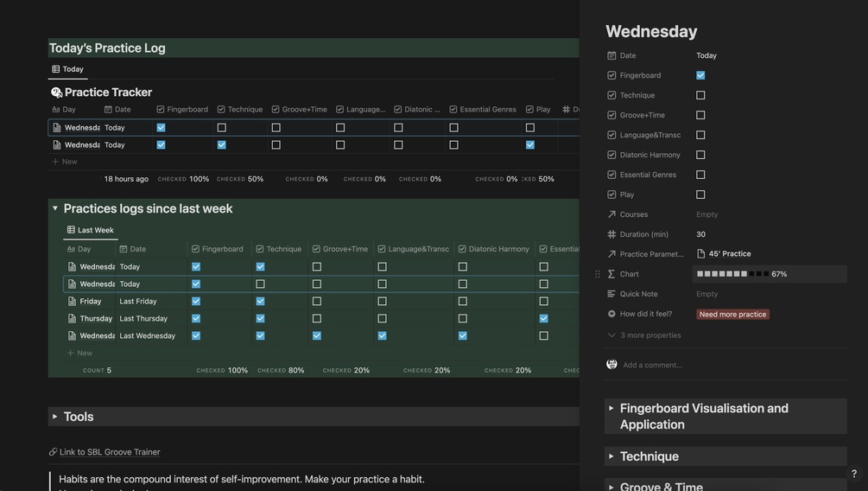
Task: Click the Duration (min) number icon
Action: pos(611,234)
